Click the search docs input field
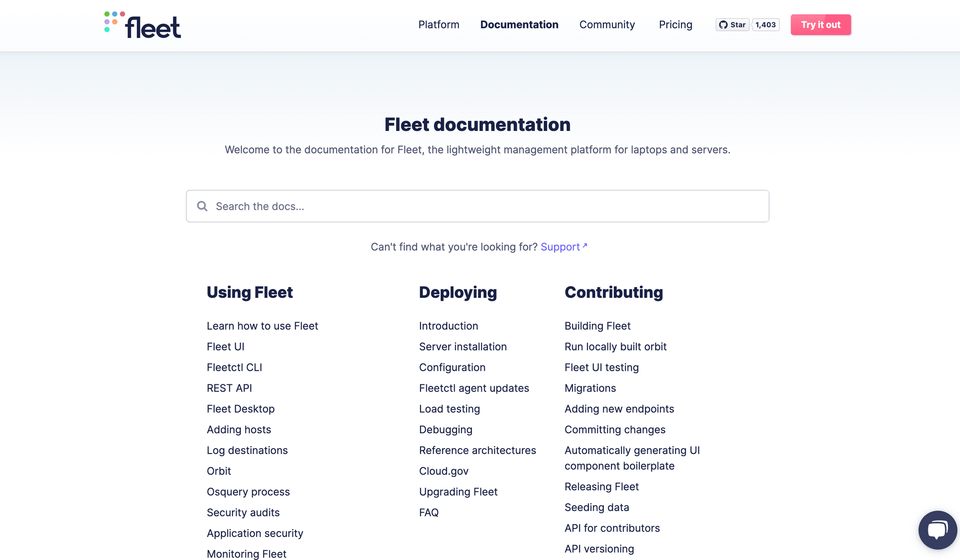Screen dimensions: 960x560 click(477, 206)
